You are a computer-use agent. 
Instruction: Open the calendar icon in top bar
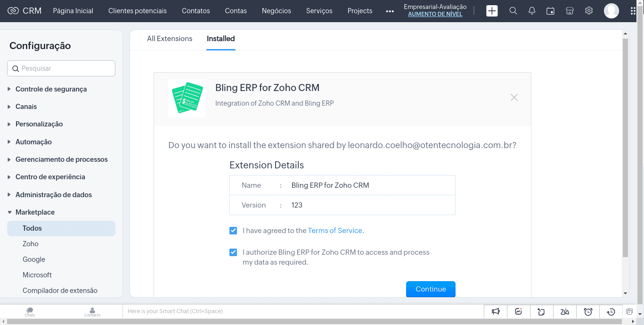[550, 10]
